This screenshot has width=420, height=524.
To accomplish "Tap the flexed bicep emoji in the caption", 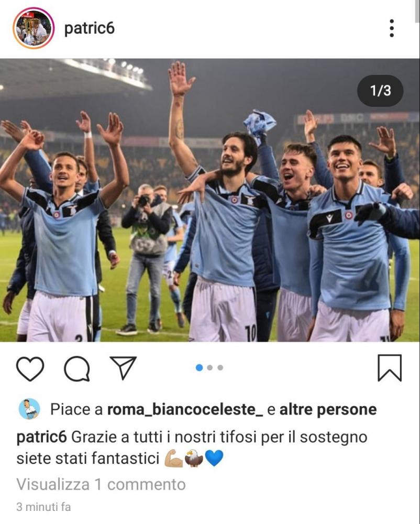I will coord(174,458).
